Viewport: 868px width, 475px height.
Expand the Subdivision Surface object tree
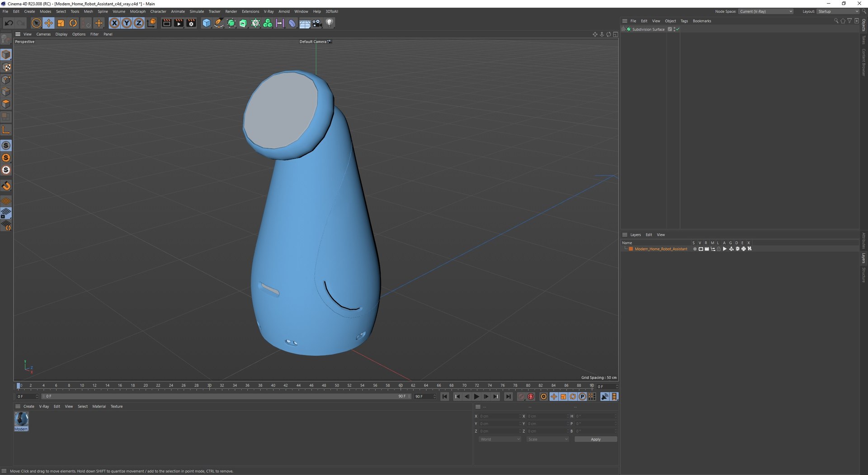623,29
